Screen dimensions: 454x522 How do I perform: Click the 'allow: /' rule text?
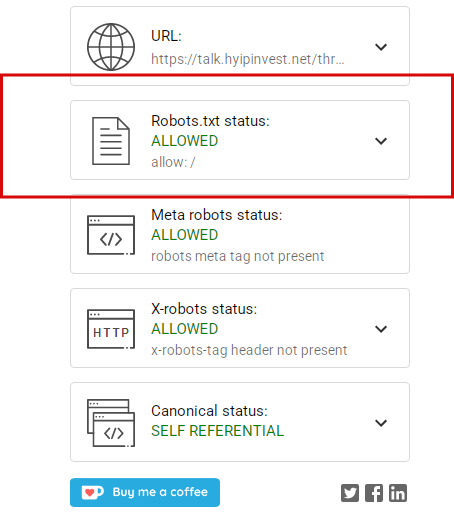click(173, 162)
